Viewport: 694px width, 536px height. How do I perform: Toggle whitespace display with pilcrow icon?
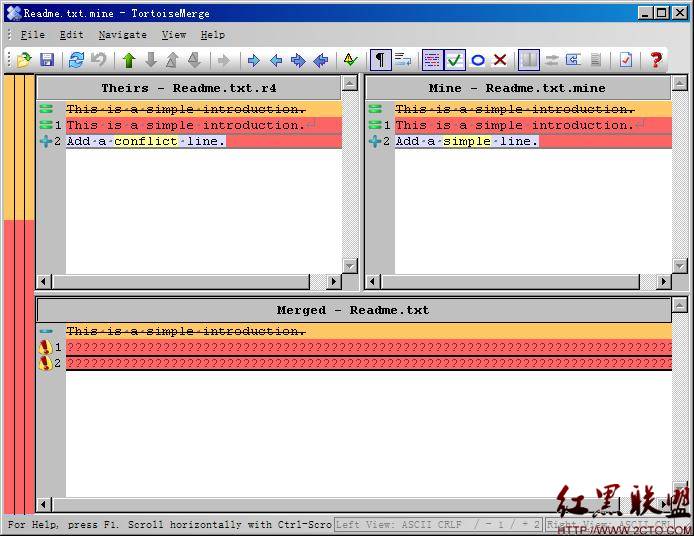[x=380, y=60]
